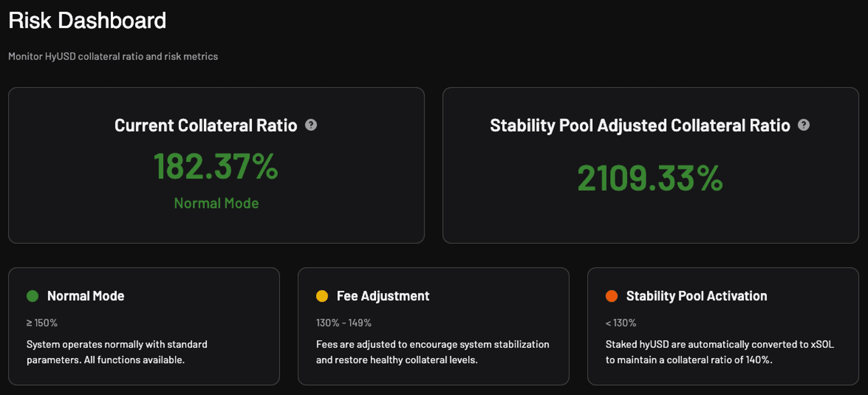Click text about fees adjusted for stabilization
The height and width of the screenshot is (395, 868).
pos(432,352)
